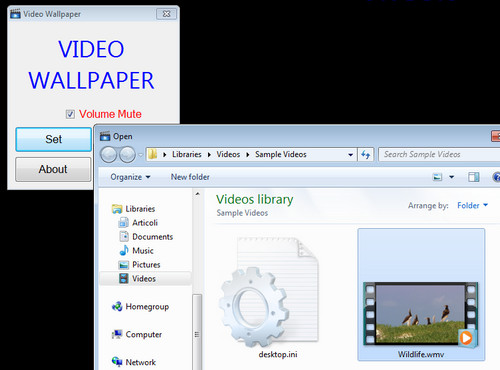Expand the arrow after Libraries in the address bar

209,155
